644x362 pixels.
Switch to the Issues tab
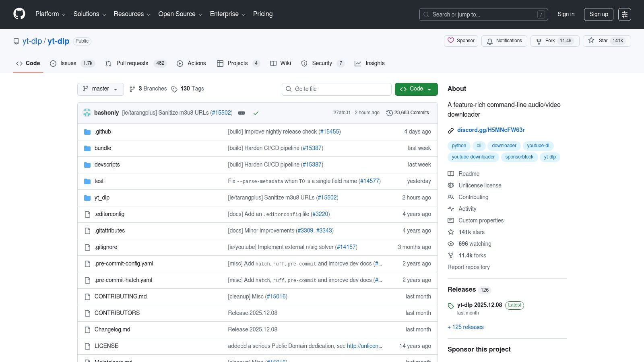pyautogui.click(x=68, y=63)
